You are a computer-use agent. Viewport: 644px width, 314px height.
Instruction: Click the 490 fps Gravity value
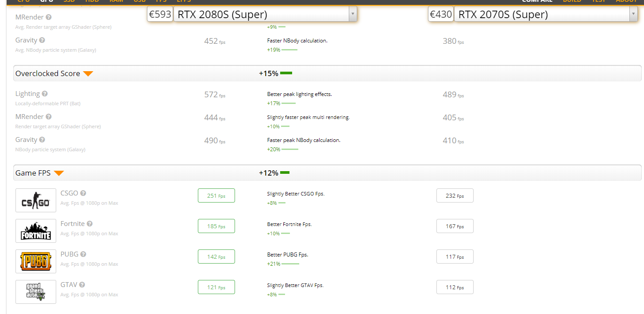[215, 141]
